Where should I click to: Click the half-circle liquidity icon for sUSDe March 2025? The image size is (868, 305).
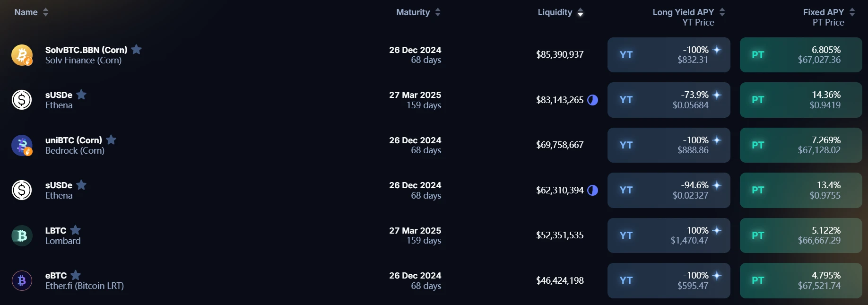click(x=592, y=100)
